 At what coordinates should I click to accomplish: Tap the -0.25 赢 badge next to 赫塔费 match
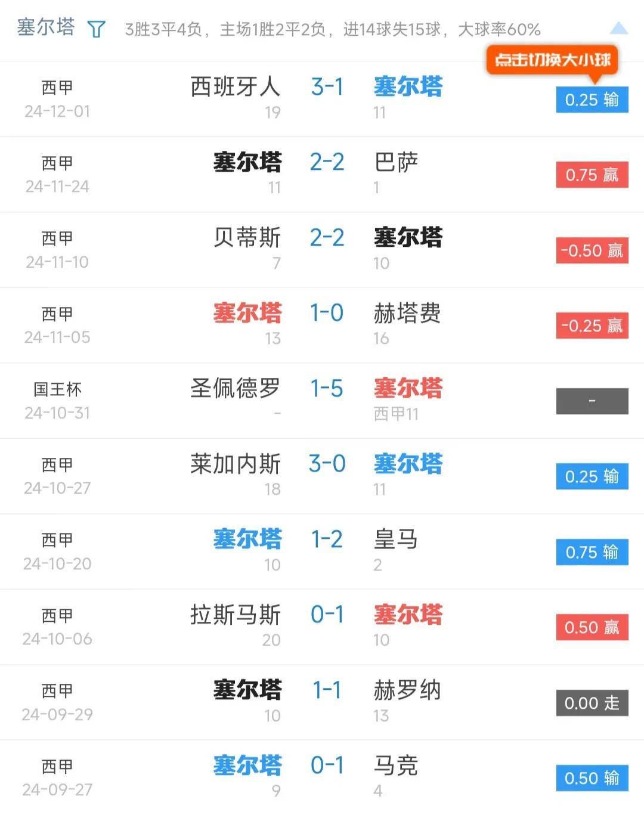[x=592, y=326]
